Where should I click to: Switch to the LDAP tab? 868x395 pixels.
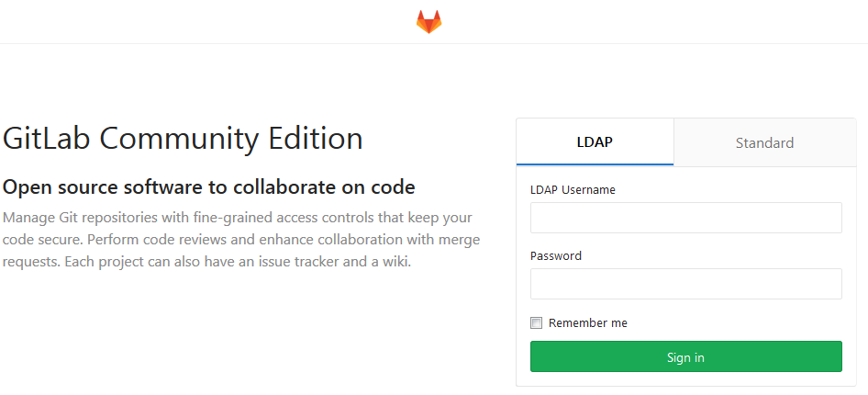click(595, 142)
